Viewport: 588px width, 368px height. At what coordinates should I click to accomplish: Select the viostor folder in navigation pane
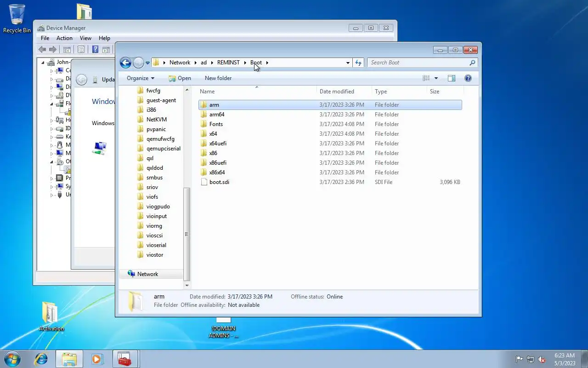155,255
